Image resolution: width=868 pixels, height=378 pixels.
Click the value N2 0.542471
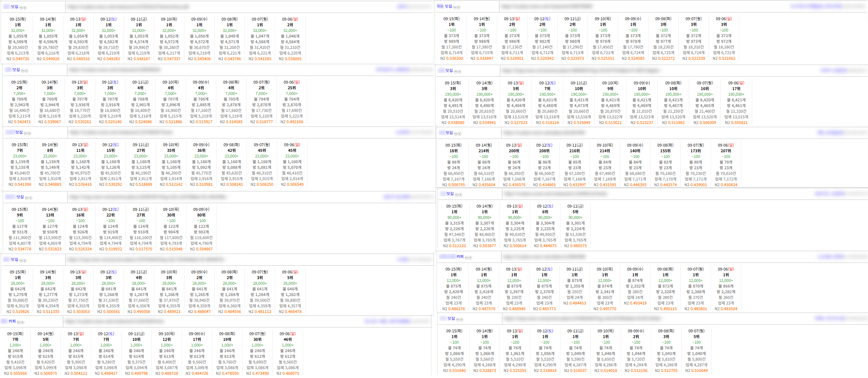point(19,122)
